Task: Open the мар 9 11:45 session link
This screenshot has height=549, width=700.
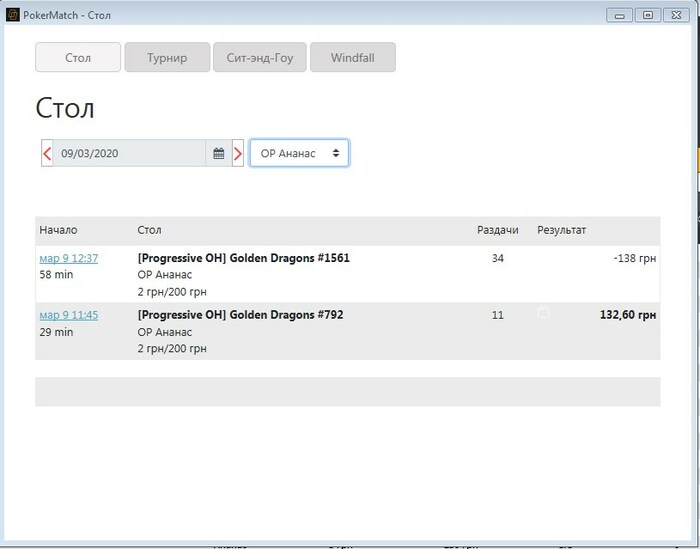Action: tap(69, 315)
